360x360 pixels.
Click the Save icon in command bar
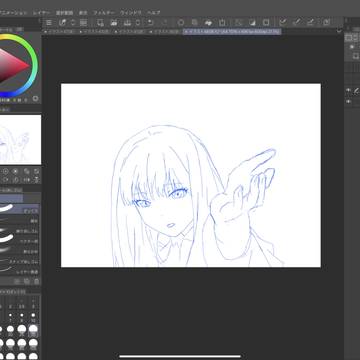127,23
